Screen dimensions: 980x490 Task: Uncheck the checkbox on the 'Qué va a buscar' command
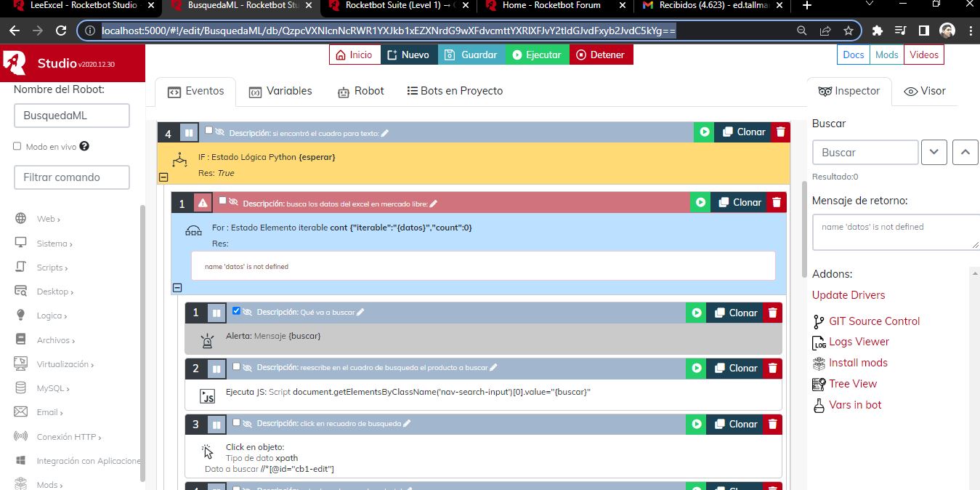coord(236,311)
